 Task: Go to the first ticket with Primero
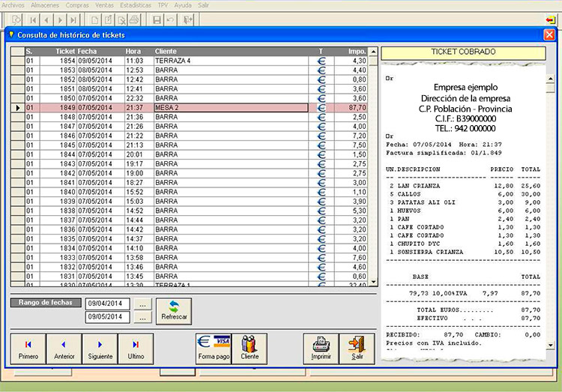tap(28, 349)
